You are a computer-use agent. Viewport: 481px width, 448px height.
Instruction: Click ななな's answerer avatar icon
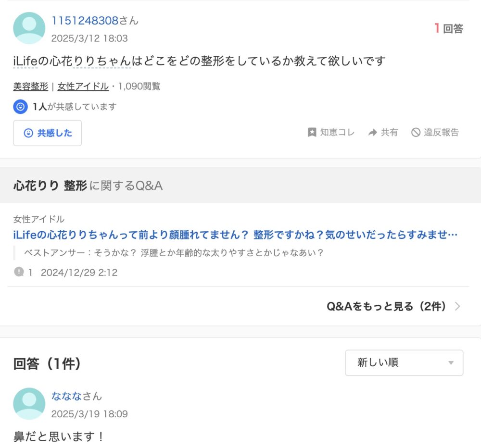point(29,404)
